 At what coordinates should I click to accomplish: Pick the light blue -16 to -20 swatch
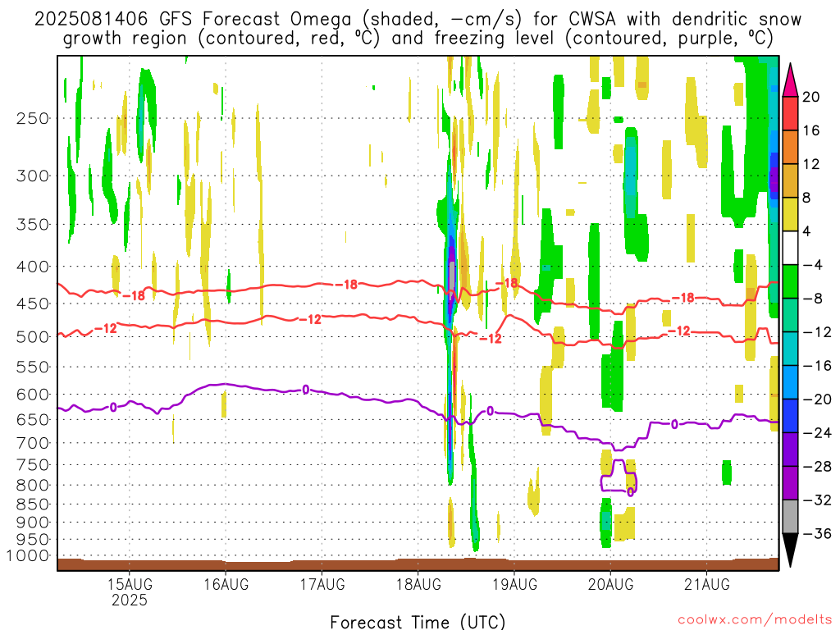point(790,382)
